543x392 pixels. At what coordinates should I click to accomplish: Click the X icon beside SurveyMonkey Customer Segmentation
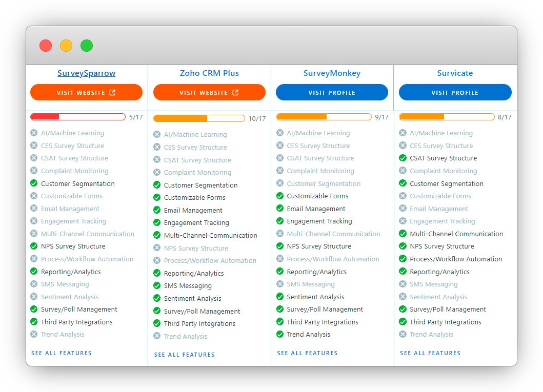280,183
